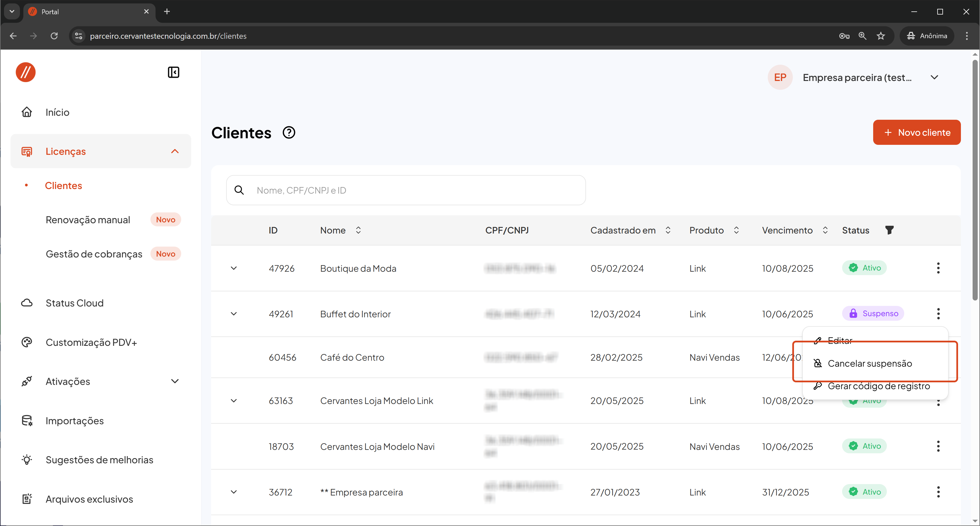Click the Suspenso status badge

point(873,314)
